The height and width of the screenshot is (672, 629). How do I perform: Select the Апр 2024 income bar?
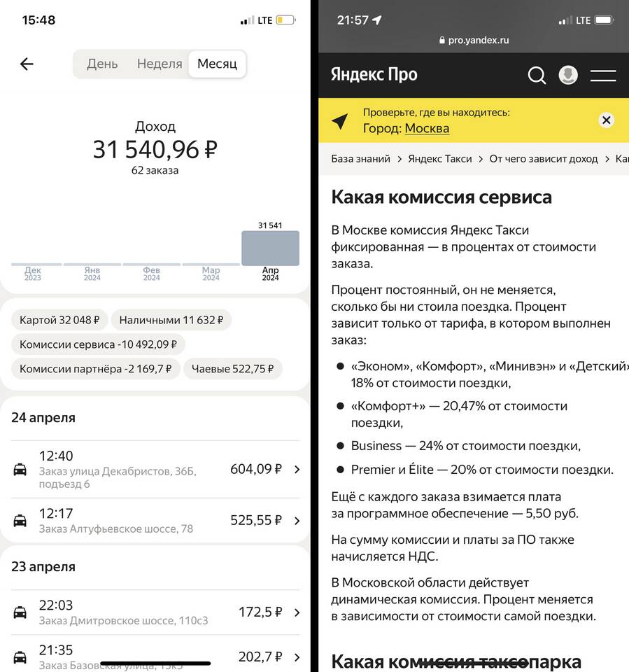coord(270,248)
